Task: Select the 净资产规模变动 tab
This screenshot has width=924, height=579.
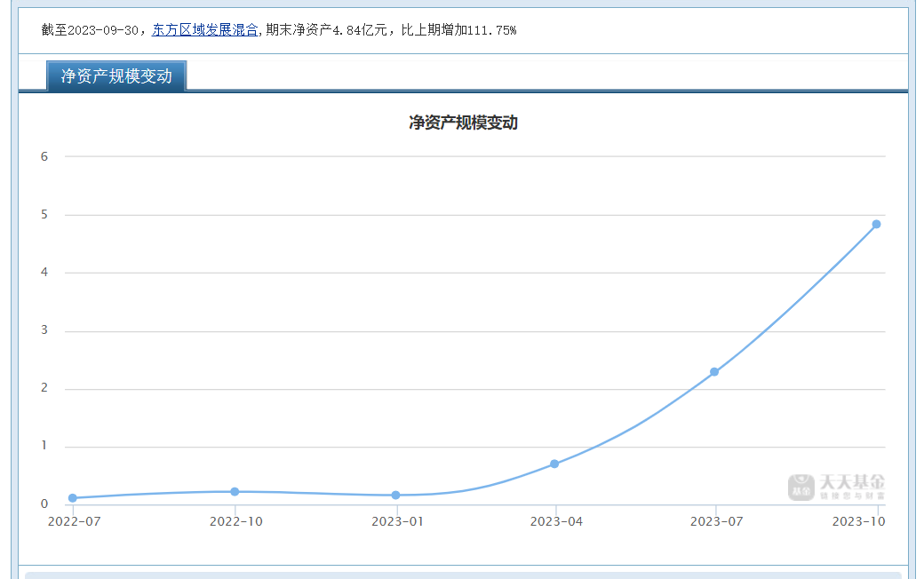Action: coord(116,76)
